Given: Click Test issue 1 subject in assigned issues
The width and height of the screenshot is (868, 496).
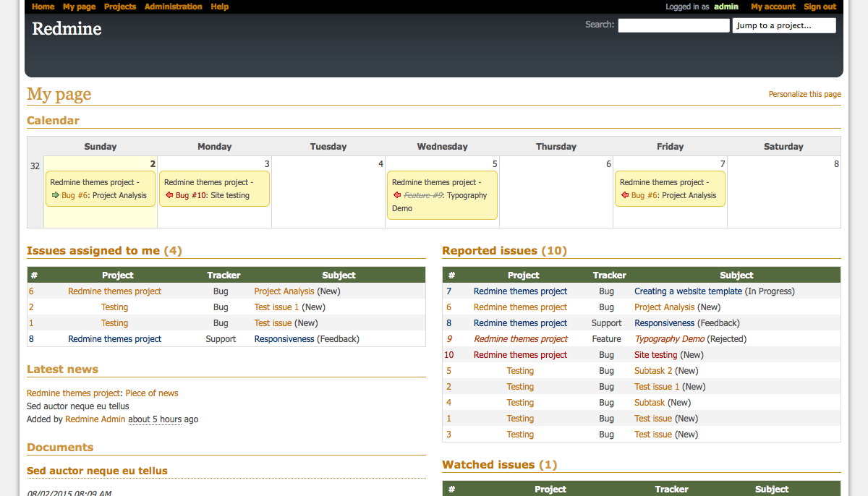Looking at the screenshot, I should (276, 307).
